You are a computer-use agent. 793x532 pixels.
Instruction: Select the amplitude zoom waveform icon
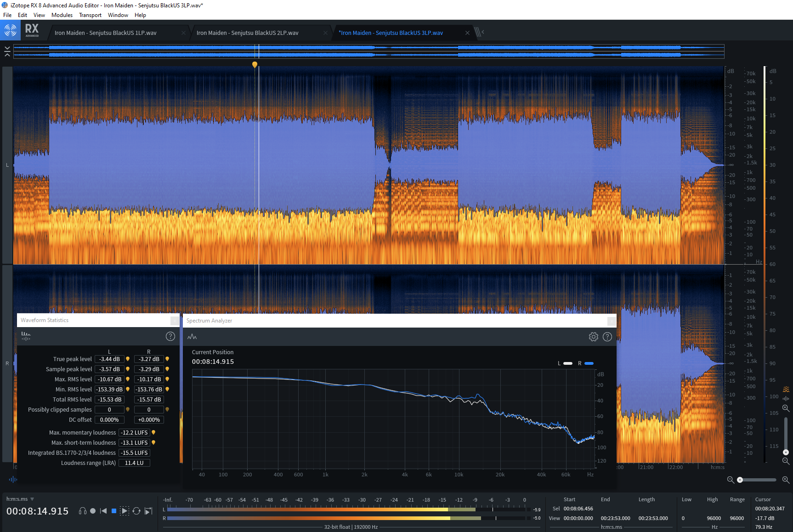click(x=786, y=398)
